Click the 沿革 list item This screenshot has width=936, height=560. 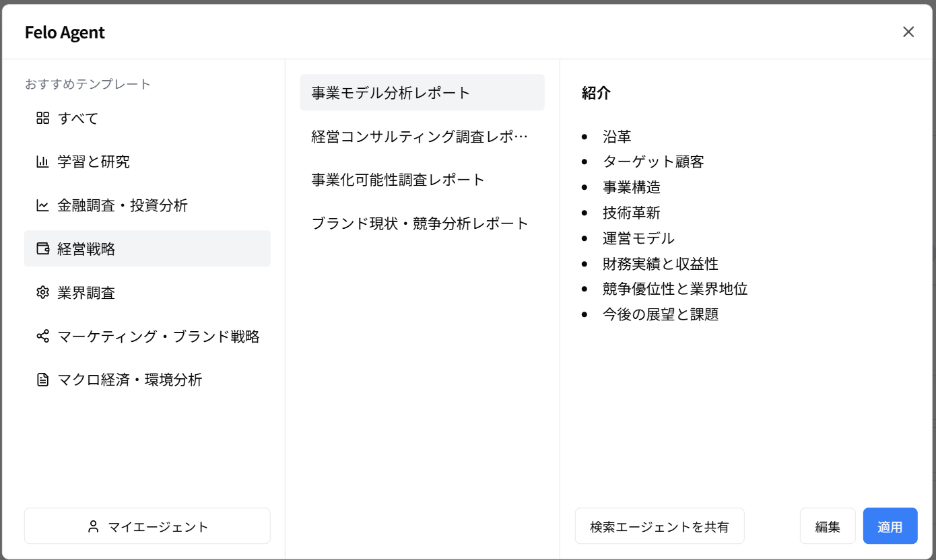[617, 137]
